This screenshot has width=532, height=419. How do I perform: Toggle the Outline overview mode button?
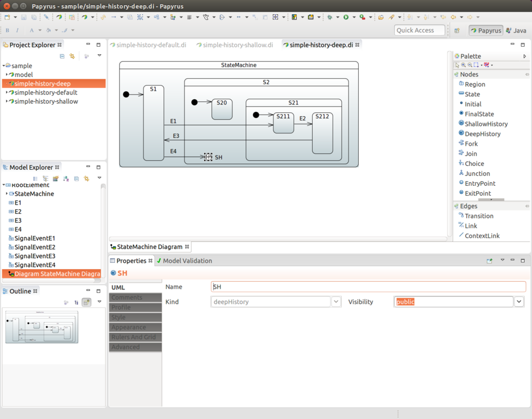[x=87, y=302]
